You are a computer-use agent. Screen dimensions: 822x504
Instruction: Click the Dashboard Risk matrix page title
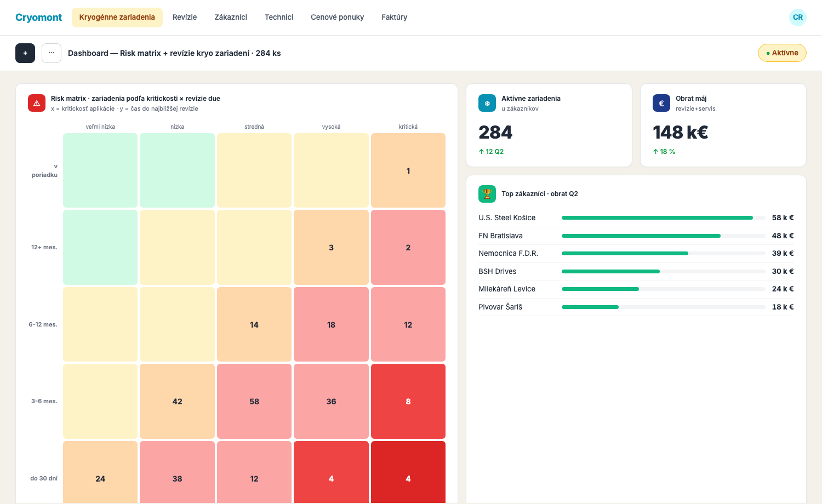click(x=174, y=53)
